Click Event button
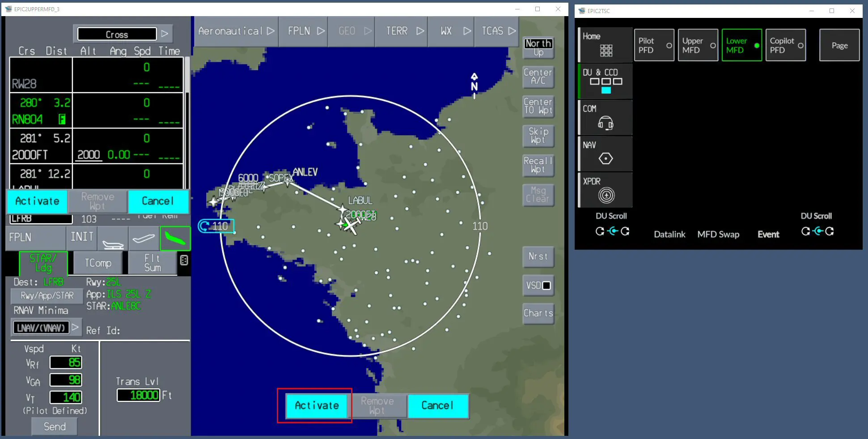This screenshot has height=439, width=868. click(x=768, y=234)
